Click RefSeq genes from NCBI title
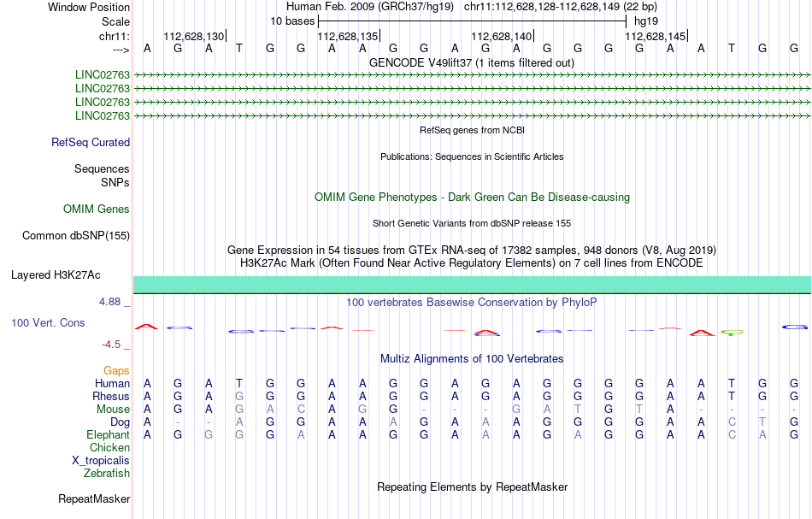Image resolution: width=812 pixels, height=519 pixels. (473, 131)
